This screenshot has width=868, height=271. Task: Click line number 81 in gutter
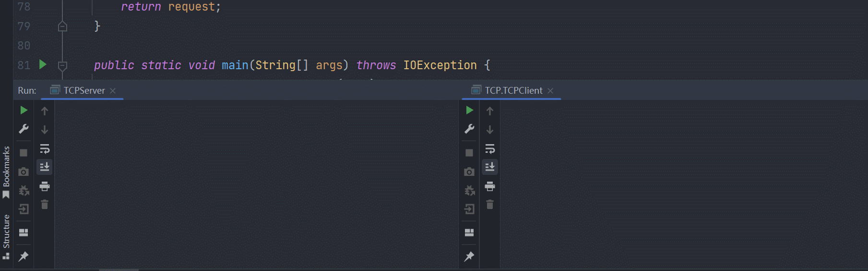(x=24, y=65)
